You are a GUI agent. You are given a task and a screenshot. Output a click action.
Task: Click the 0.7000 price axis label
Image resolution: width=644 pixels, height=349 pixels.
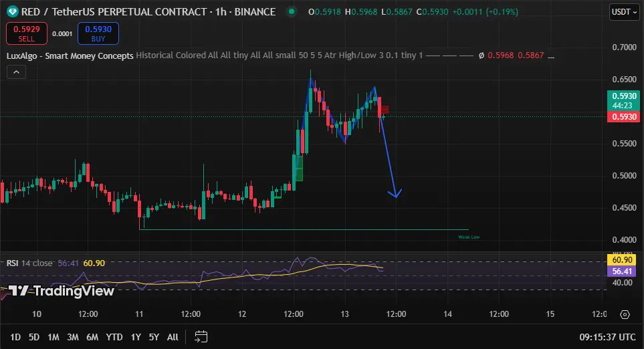tap(625, 47)
